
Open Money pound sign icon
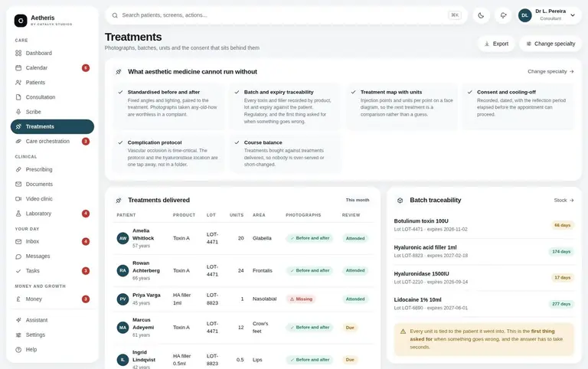[18, 299]
